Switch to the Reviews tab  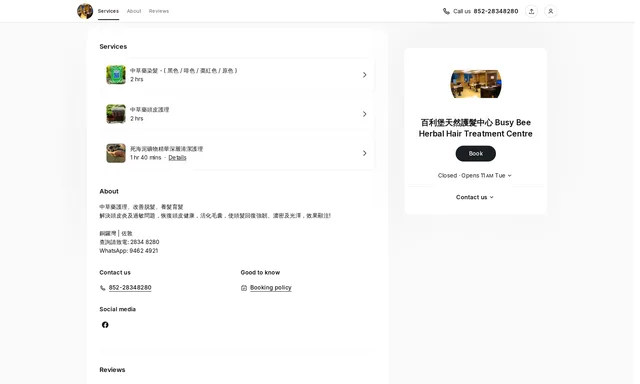pos(159,11)
